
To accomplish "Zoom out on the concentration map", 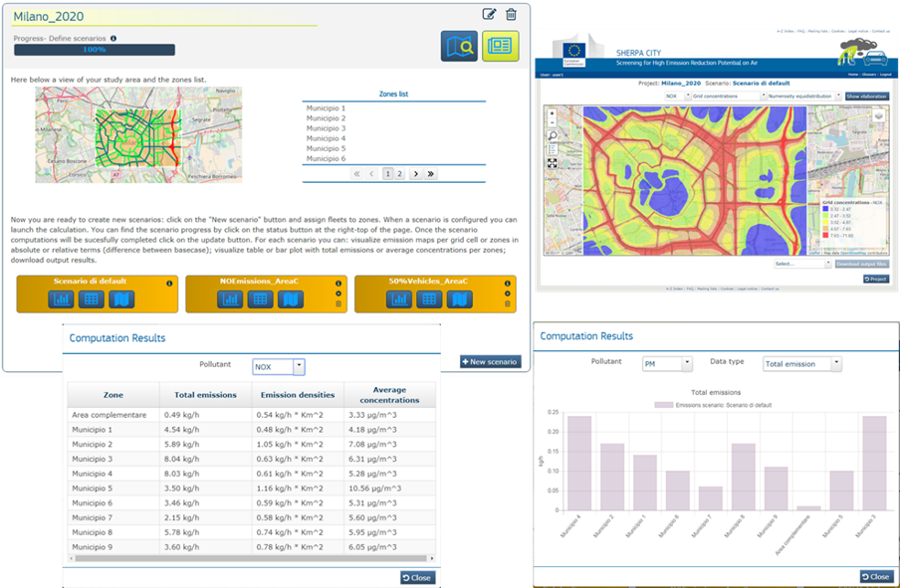I will [553, 122].
